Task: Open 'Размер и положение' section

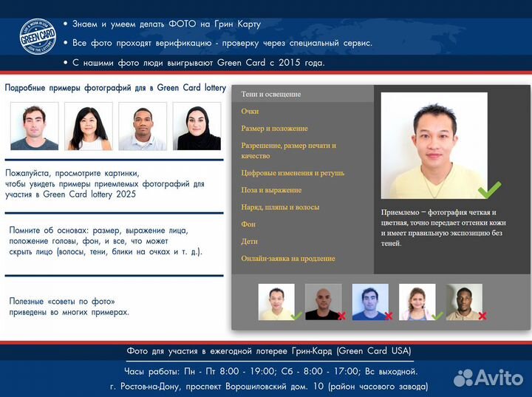Action: pyautogui.click(x=274, y=129)
